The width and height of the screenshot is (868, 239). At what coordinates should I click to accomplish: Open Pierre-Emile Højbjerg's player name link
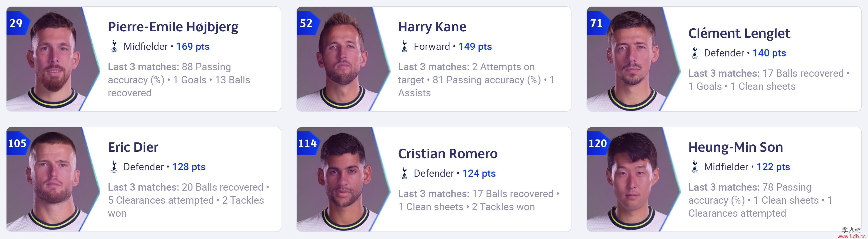[173, 27]
